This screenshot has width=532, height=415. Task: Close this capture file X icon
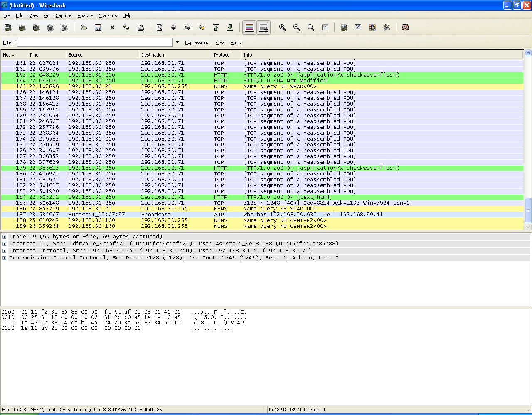coord(112,27)
